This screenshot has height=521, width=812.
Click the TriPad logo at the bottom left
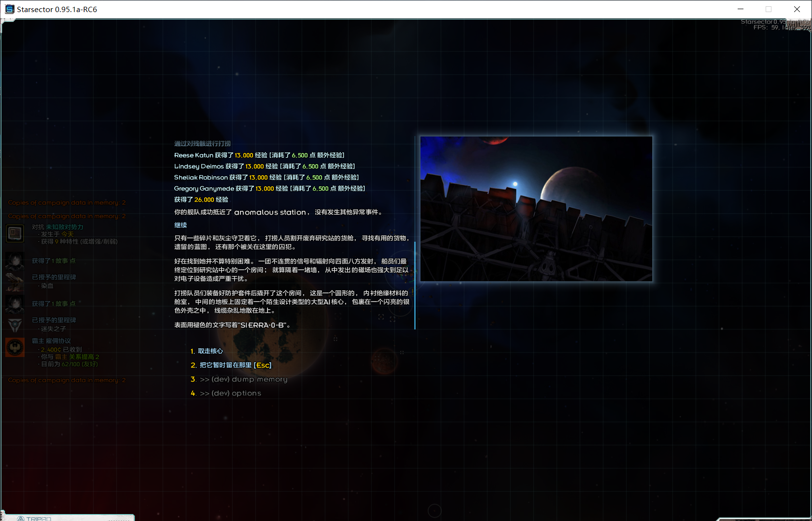pyautogui.click(x=34, y=519)
